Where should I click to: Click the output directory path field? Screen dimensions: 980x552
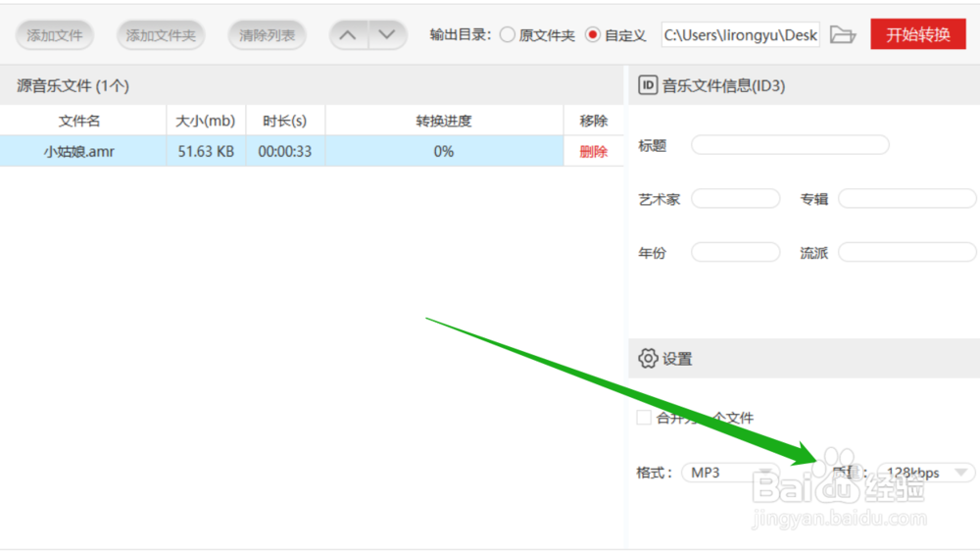point(741,35)
